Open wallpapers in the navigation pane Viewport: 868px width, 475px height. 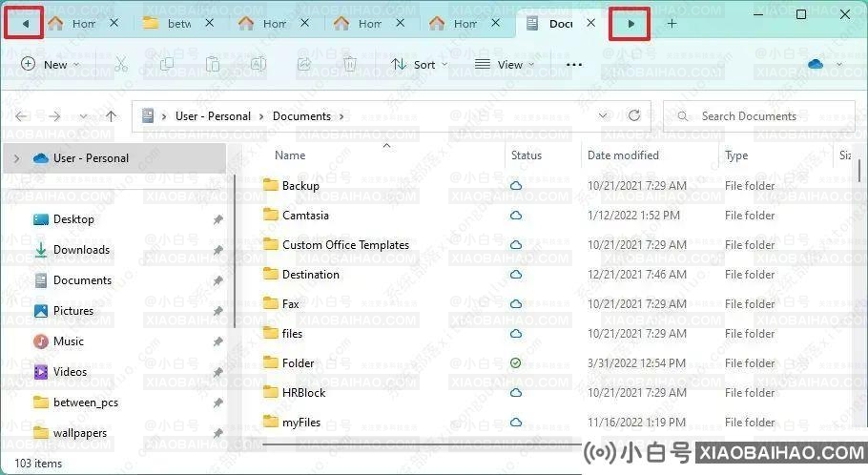click(x=80, y=433)
